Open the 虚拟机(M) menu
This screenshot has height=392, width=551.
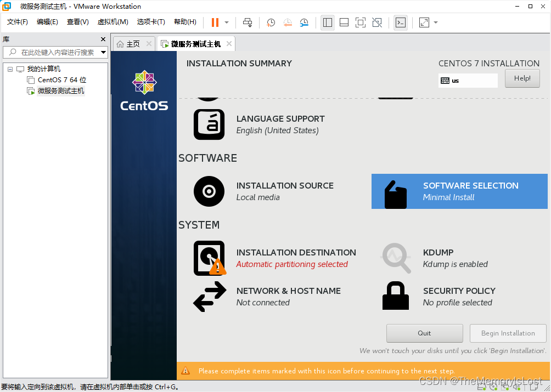(x=113, y=22)
